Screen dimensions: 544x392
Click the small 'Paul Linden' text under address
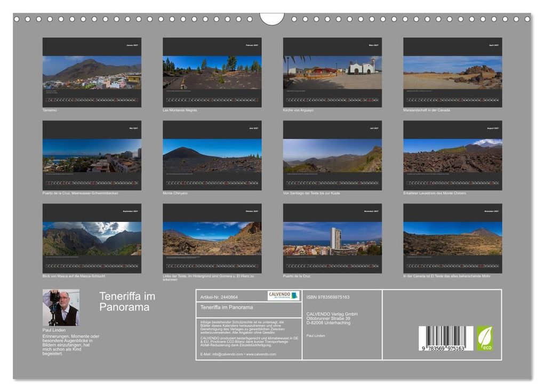click(316, 335)
